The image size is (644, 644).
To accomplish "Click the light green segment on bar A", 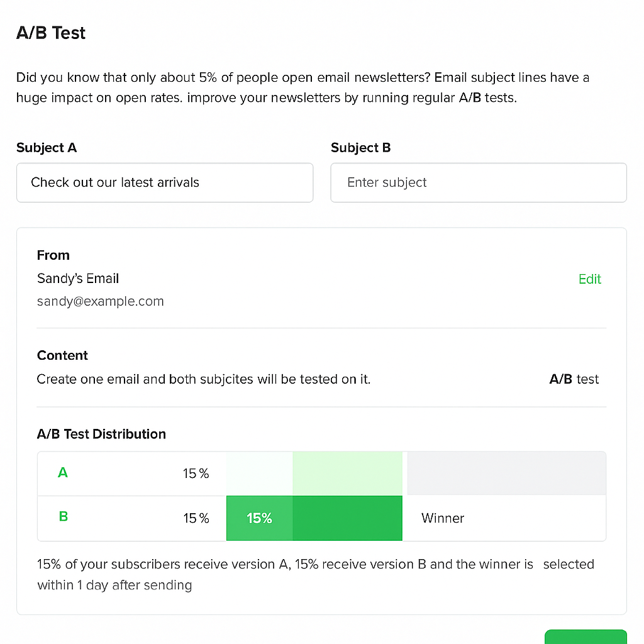I will tap(346, 473).
